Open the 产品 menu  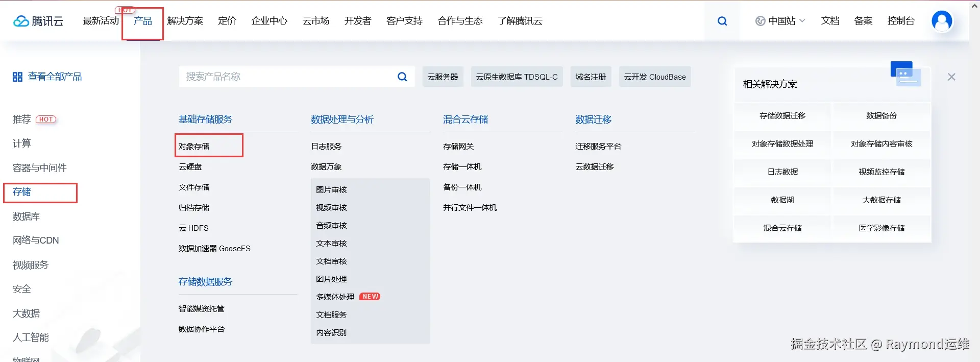(x=143, y=21)
